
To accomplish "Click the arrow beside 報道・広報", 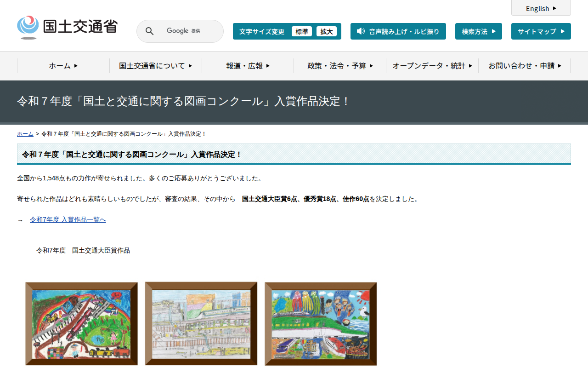I will tap(268, 66).
